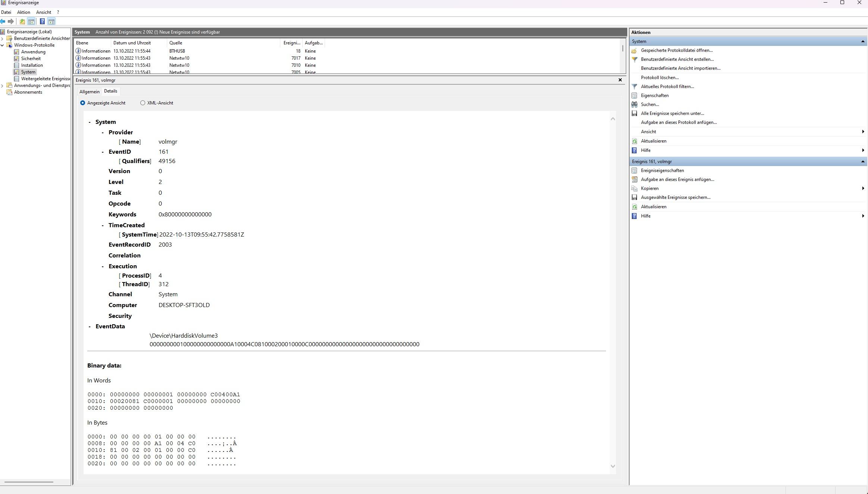Viewport: 868px width, 494px height.
Task: Expand the Benutzerdefinierte Ansichten node
Action: pos(3,38)
